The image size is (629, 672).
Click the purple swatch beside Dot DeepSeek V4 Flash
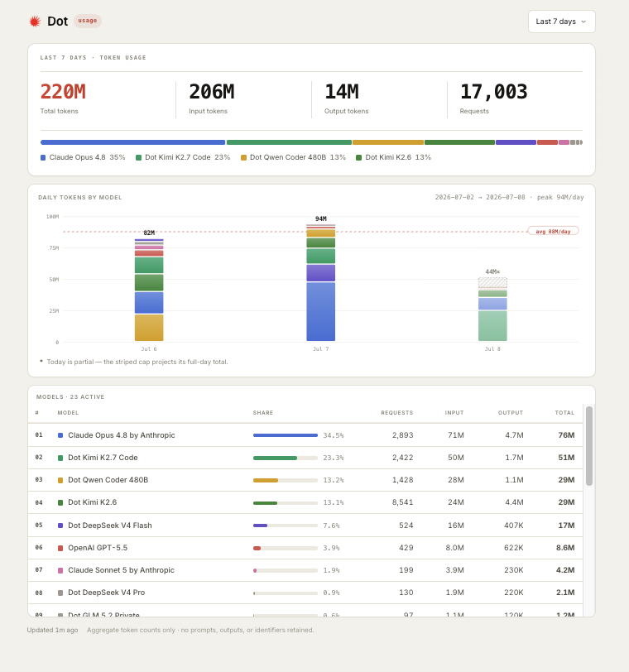(x=60, y=526)
